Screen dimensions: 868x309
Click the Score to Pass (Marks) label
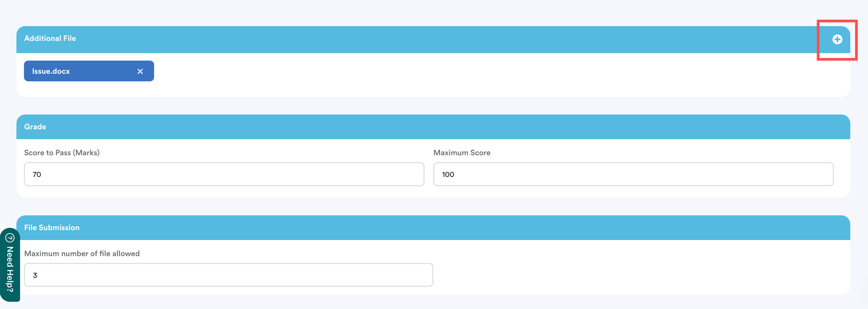click(x=62, y=153)
